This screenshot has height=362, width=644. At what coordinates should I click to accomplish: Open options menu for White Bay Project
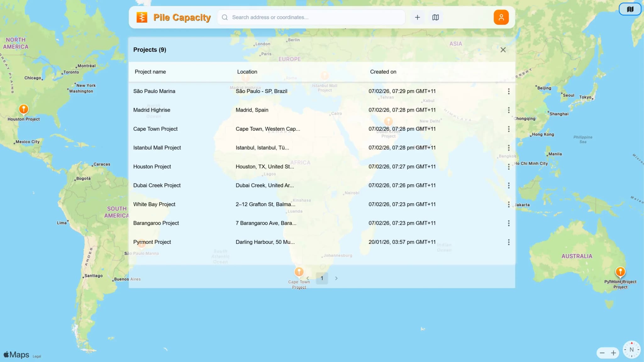pos(508,204)
